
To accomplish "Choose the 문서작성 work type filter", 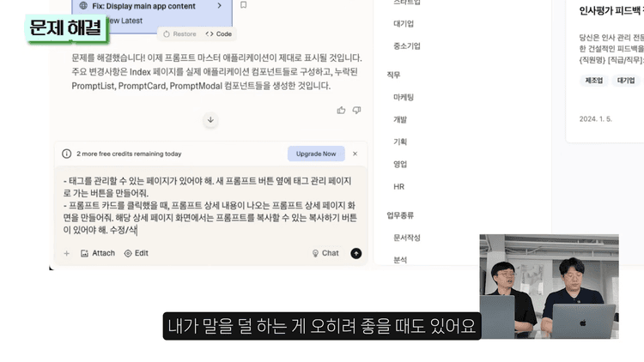I will point(407,237).
